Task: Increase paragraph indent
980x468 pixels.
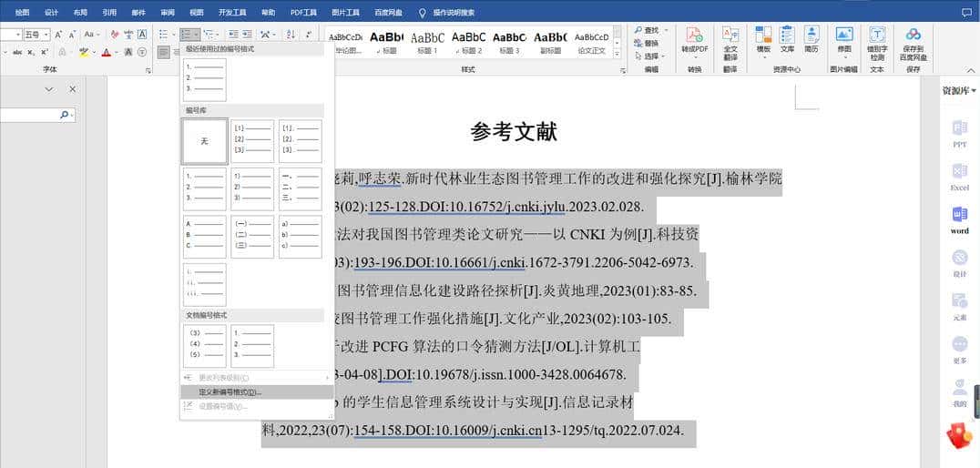Action: [x=248, y=34]
